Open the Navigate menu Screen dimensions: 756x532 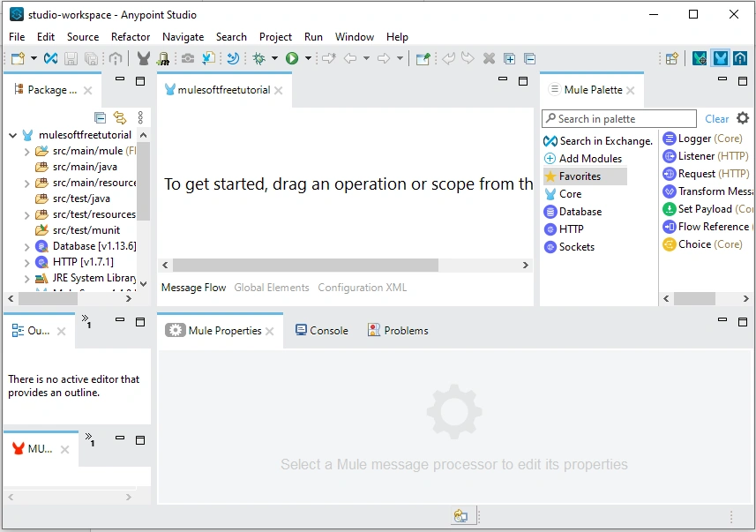coord(183,37)
